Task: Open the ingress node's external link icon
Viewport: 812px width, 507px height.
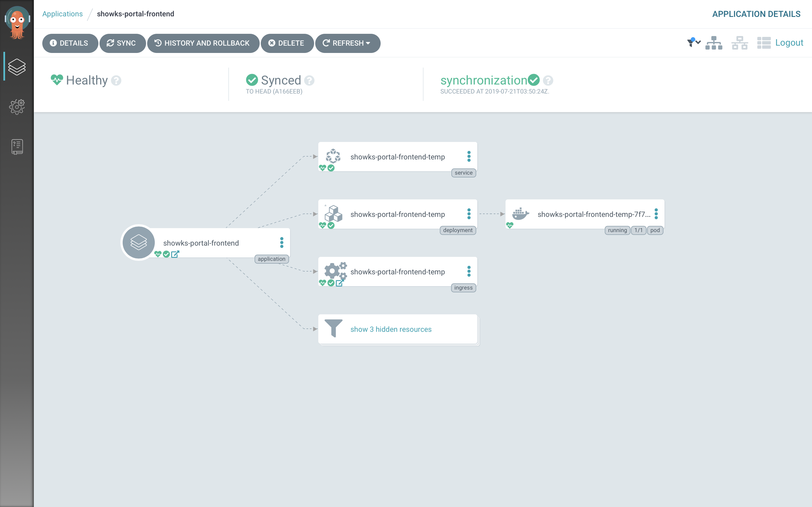Action: coord(339,283)
